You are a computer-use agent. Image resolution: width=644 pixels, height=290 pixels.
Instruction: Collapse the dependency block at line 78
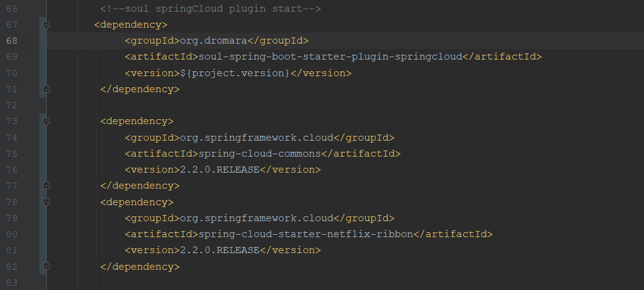coord(47,202)
